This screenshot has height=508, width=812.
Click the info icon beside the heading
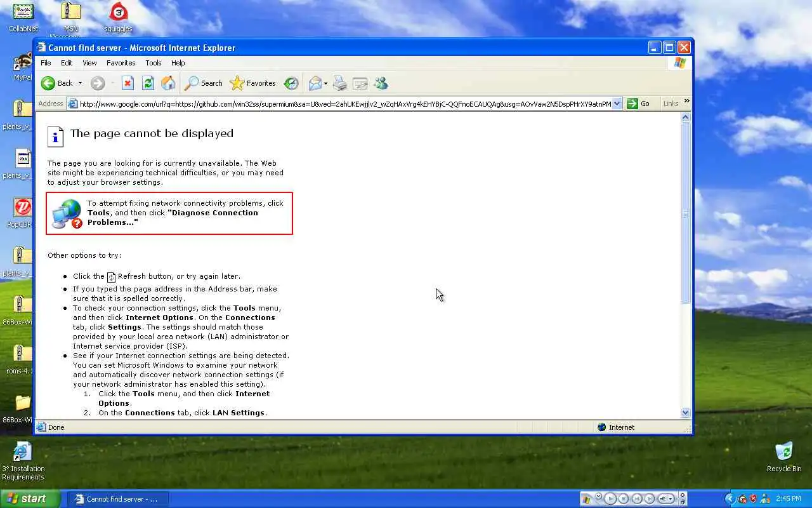[55, 137]
